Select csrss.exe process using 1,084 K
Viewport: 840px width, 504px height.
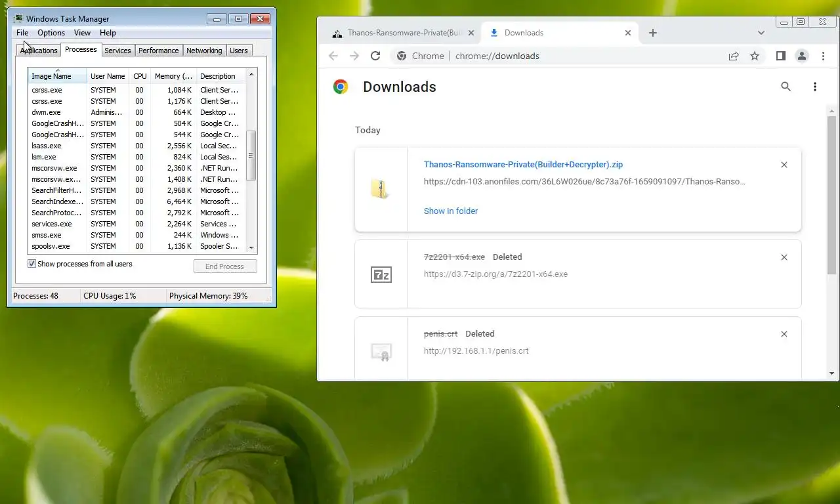click(x=136, y=90)
